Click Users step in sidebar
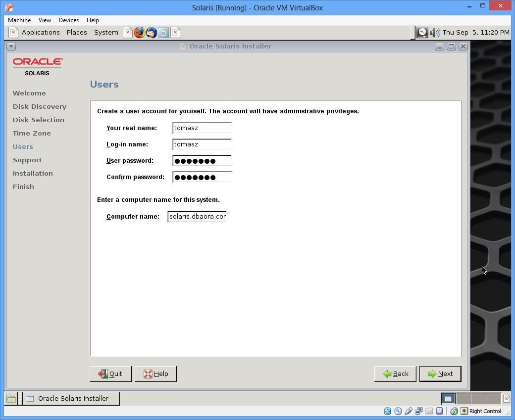Viewport: 515px width, 420px height. click(23, 146)
